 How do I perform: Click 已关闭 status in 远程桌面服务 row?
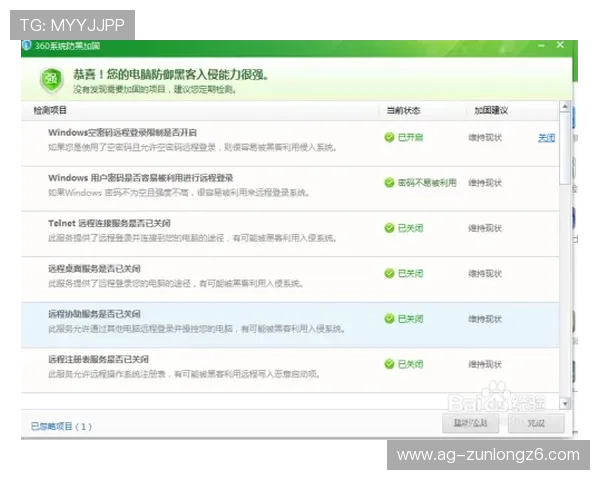tap(411, 273)
